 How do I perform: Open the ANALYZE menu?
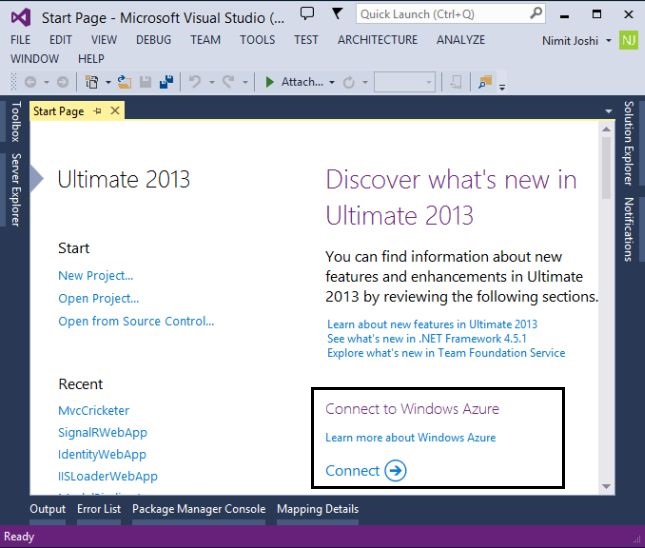pyautogui.click(x=461, y=40)
